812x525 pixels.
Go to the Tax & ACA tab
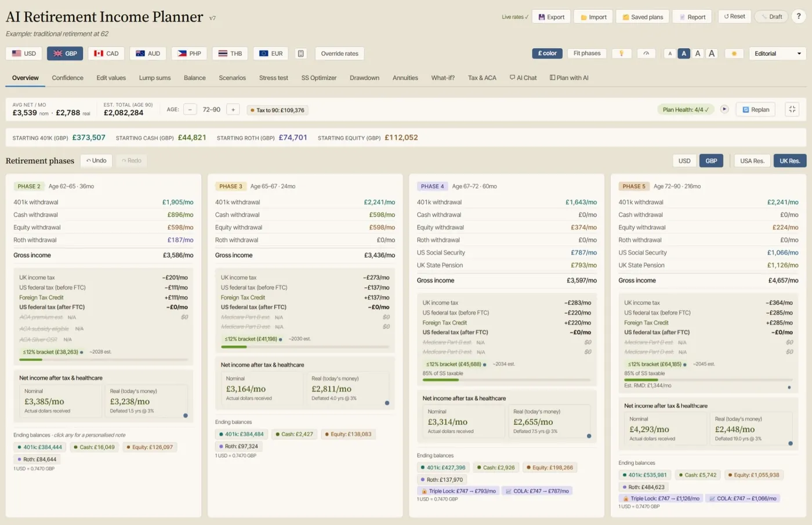[482, 78]
